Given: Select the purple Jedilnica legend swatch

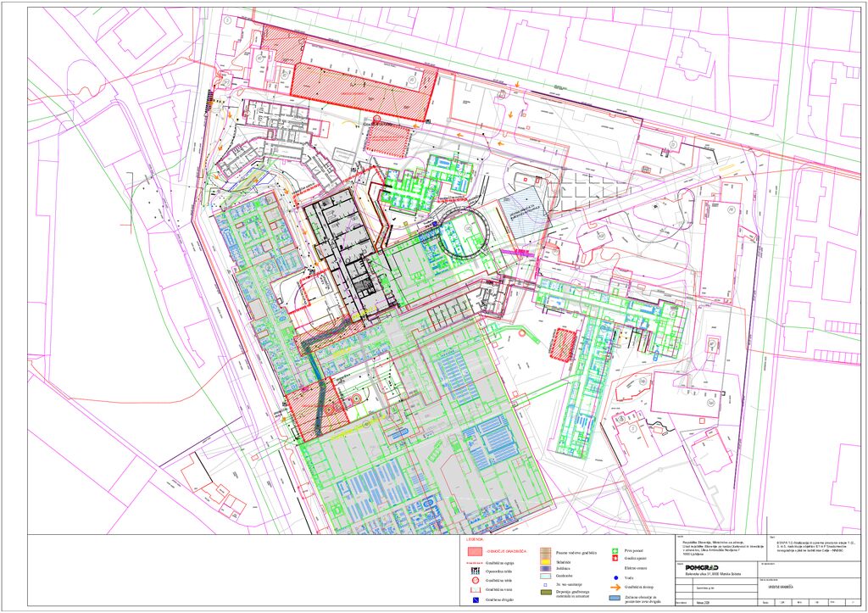Looking at the screenshot, I should [546, 568].
